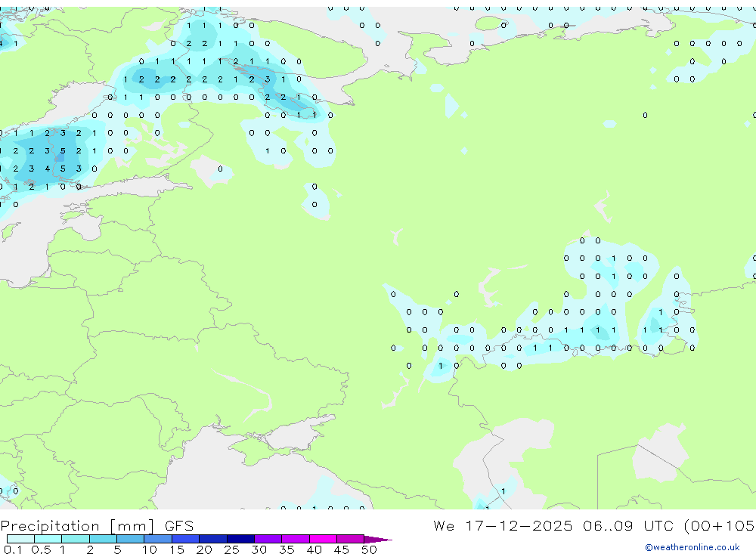Image resolution: width=756 pixels, height=554 pixels.
Task: Pick the 35–40 mm legend color swatch
Action: [296, 539]
